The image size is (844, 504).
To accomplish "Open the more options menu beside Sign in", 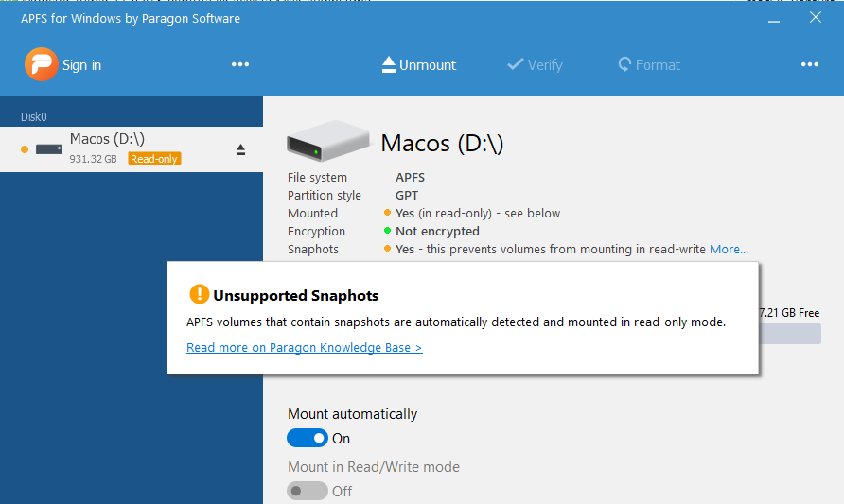I will click(240, 64).
